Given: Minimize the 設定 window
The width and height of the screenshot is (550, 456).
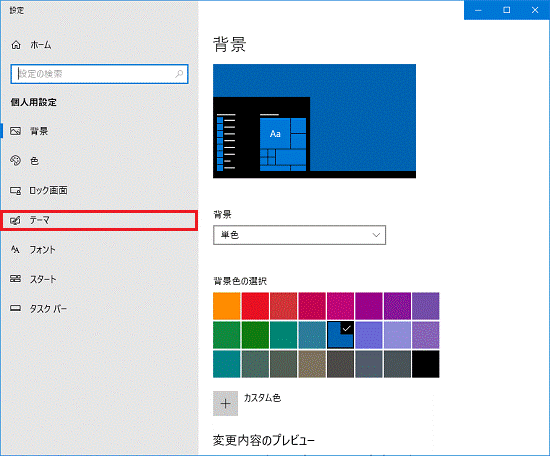Looking at the screenshot, I should click(478, 10).
